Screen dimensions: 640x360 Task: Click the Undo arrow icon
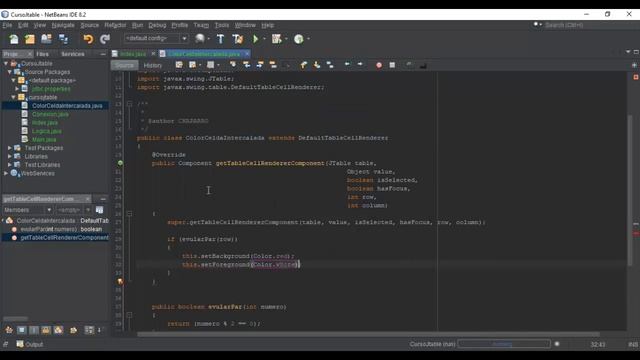[88, 39]
